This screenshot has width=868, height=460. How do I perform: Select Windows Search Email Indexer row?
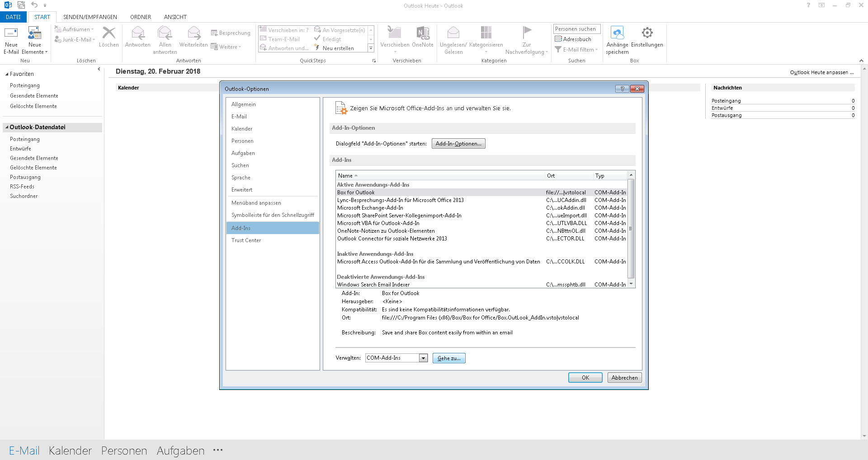coord(481,285)
